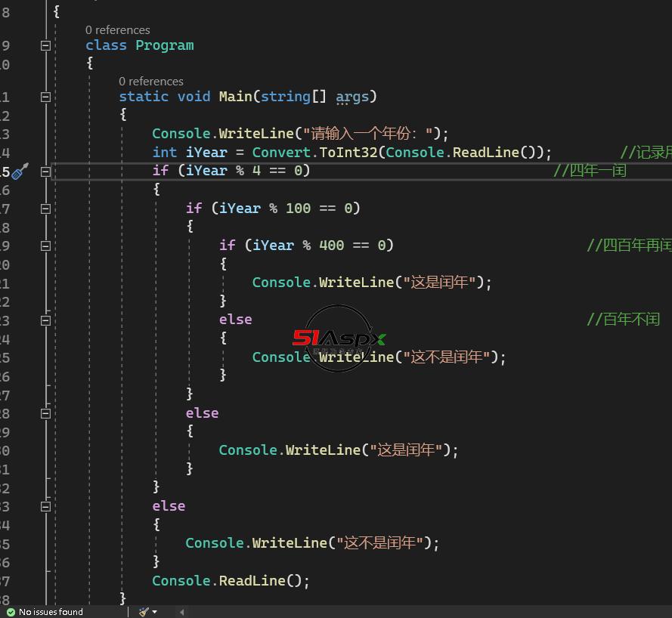Click the green No issues found indicator

tap(45, 611)
